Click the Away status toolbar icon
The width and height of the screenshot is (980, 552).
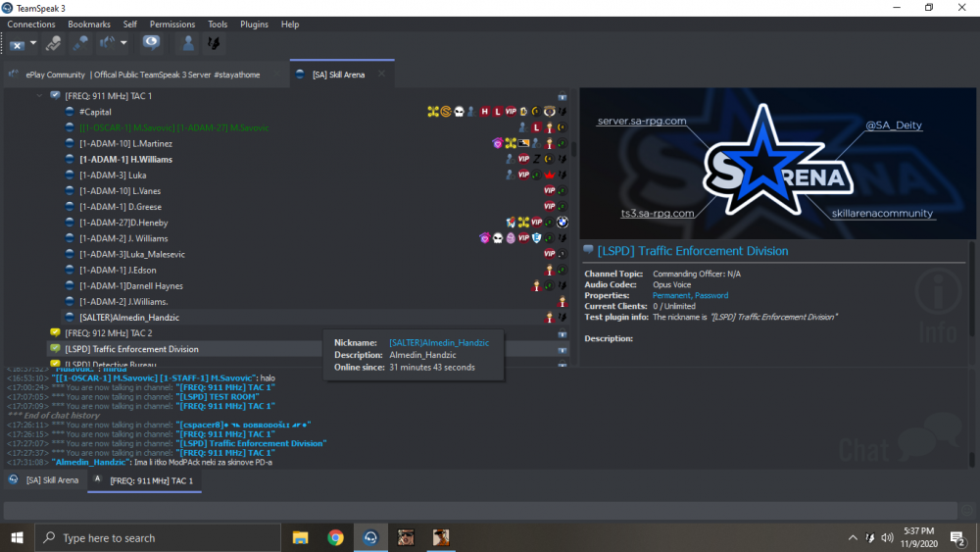point(18,43)
